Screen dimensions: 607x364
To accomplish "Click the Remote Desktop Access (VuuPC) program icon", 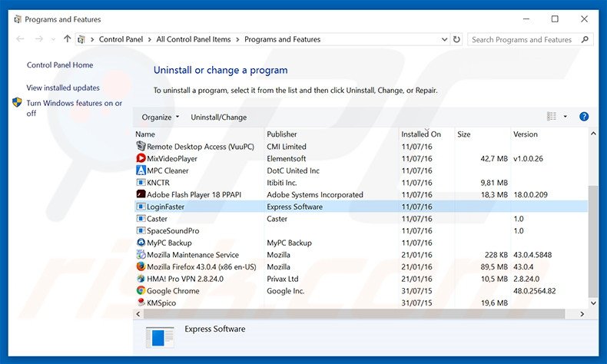I will click(141, 146).
